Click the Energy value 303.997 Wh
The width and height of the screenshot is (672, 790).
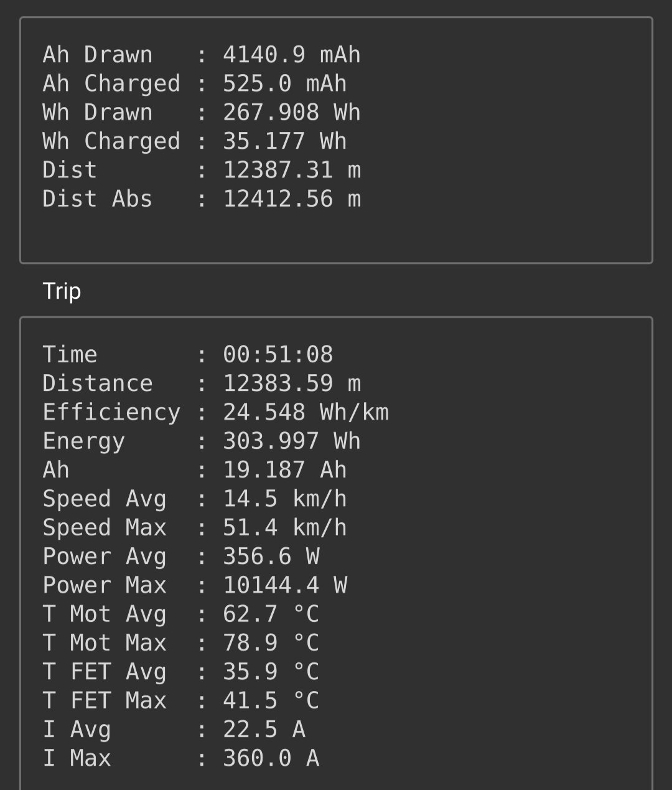291,441
